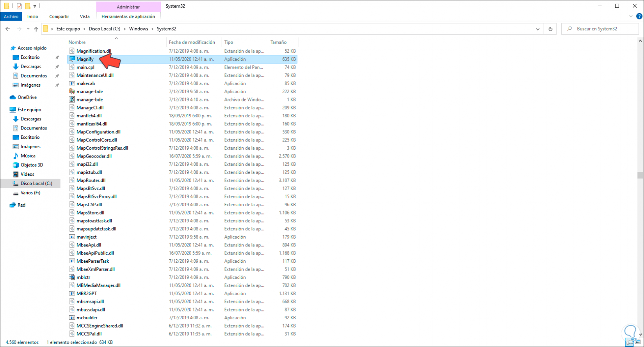This screenshot has width=644, height=347.
Task: Go up one folder level arrow
Action: (x=36, y=29)
